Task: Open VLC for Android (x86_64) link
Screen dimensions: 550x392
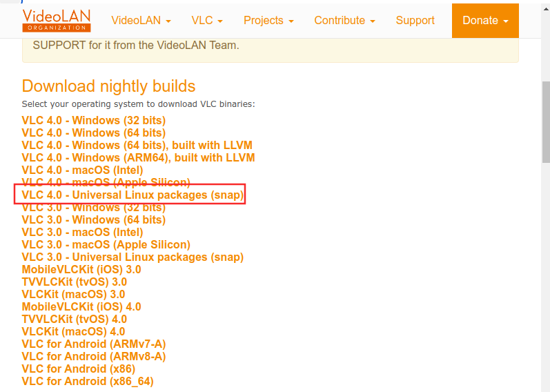Action: tap(88, 382)
